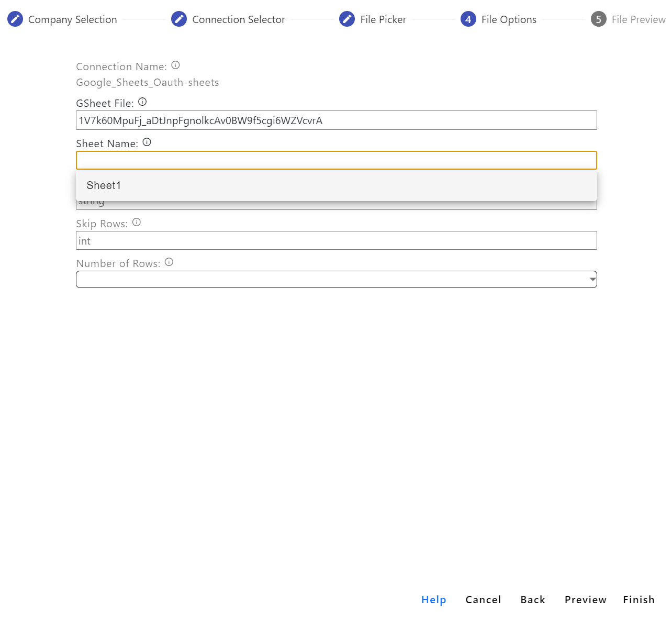The image size is (672, 620).
Task: Click the Company Selection pencil icon
Action: point(15,19)
